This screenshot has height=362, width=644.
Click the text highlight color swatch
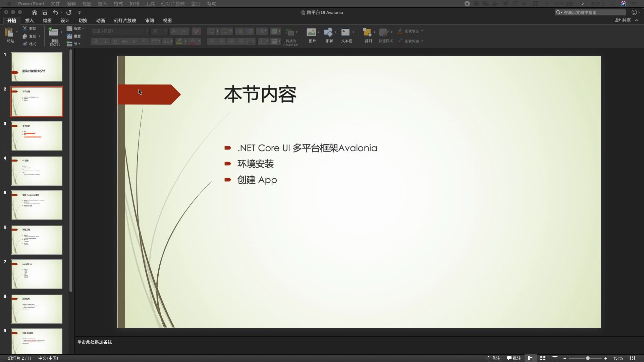pyautogui.click(x=179, y=41)
